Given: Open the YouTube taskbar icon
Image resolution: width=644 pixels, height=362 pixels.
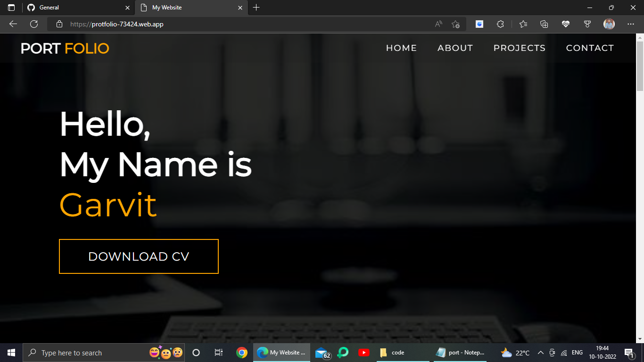Looking at the screenshot, I should [363, 353].
